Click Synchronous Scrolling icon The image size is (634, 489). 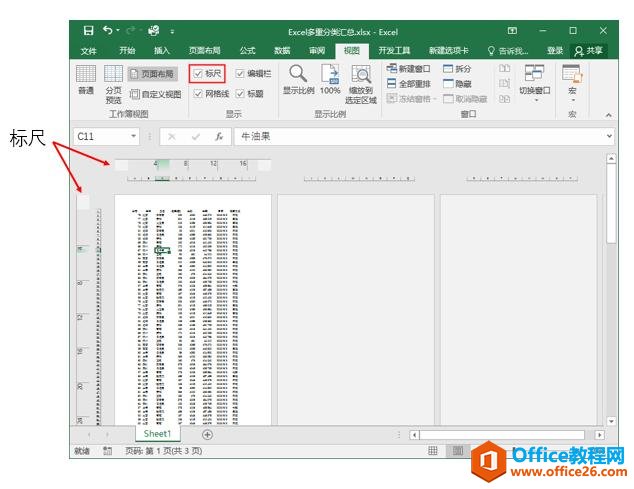(x=504, y=83)
